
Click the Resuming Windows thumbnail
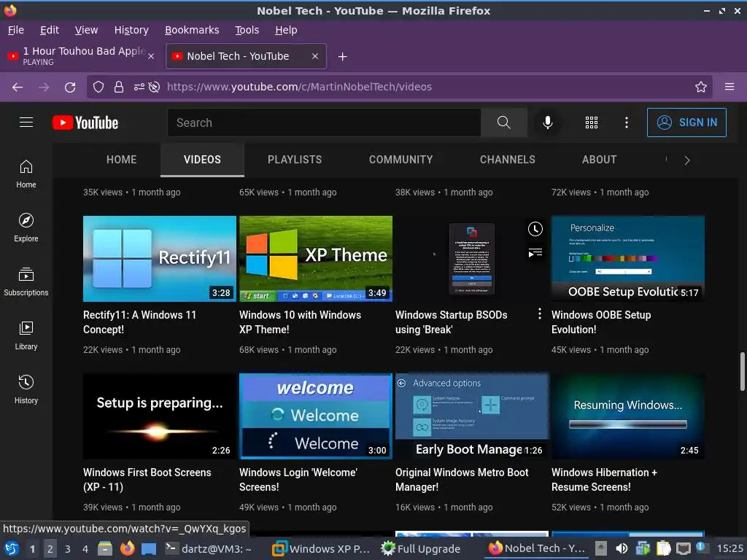(628, 416)
